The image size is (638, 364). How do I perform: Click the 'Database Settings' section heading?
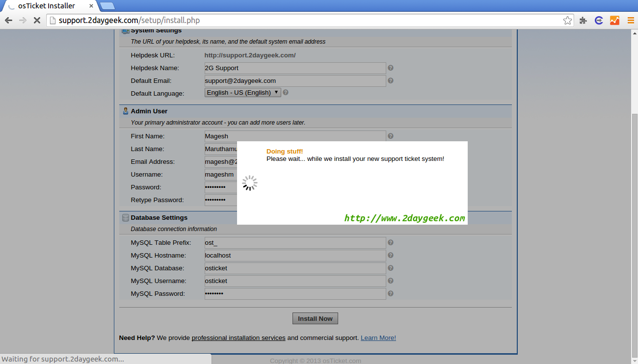pyautogui.click(x=159, y=218)
